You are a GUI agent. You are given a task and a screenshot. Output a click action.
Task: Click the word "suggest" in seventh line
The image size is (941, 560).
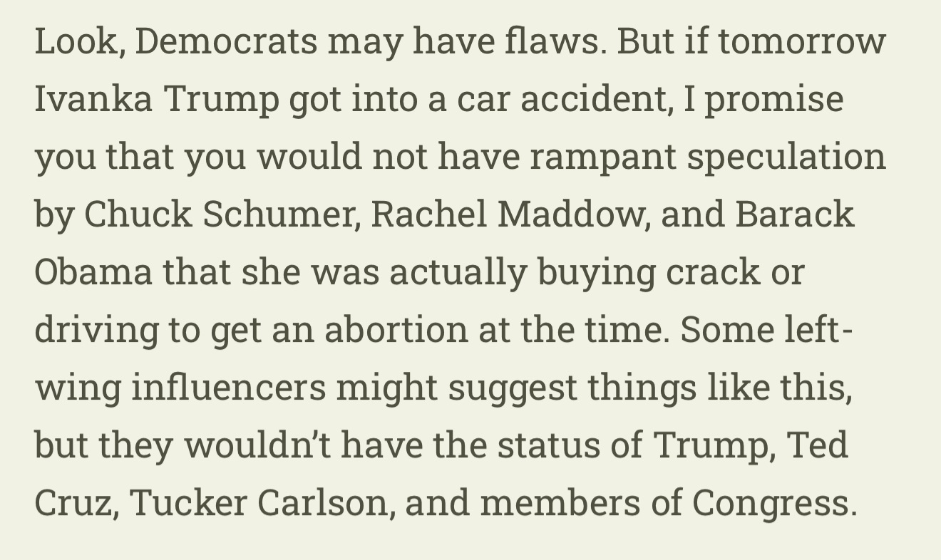point(513,387)
